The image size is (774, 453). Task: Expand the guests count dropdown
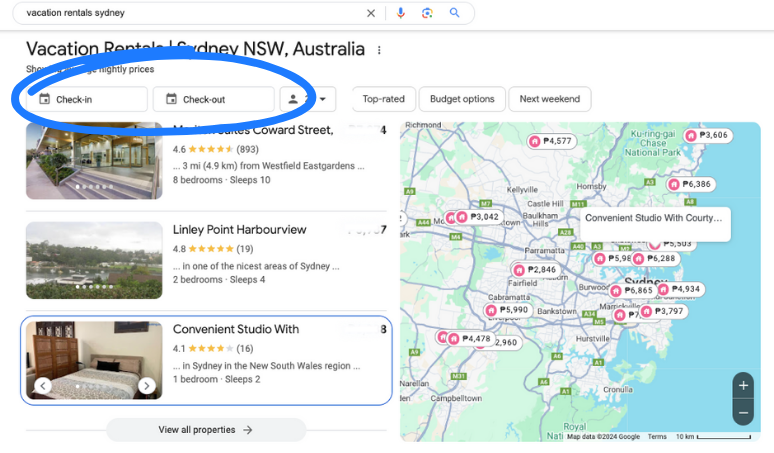click(x=308, y=99)
